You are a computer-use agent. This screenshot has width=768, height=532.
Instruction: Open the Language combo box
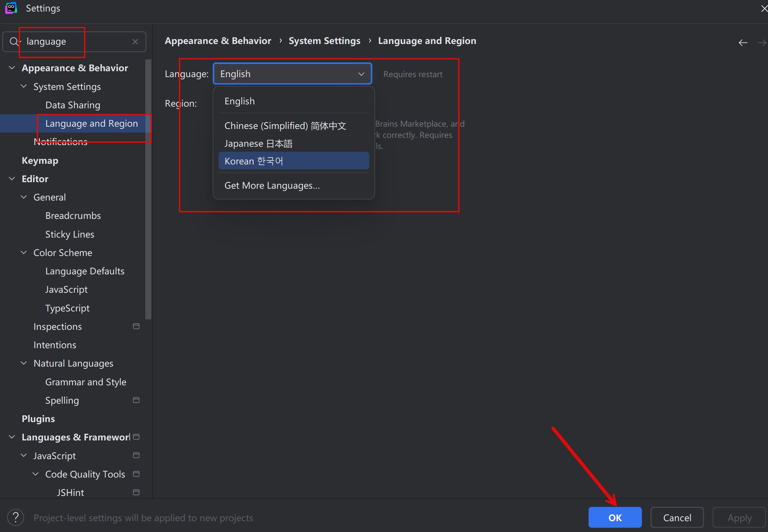pyautogui.click(x=292, y=74)
